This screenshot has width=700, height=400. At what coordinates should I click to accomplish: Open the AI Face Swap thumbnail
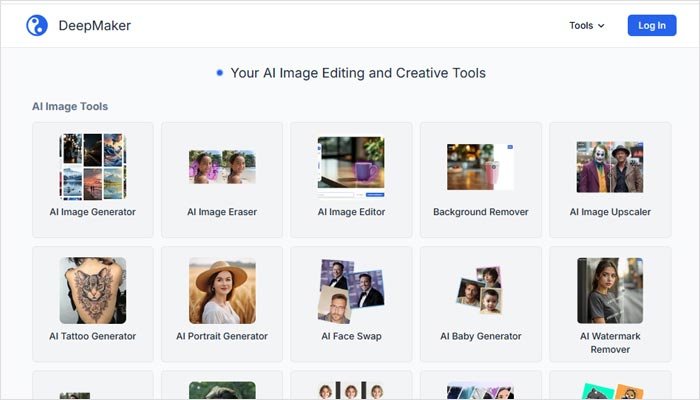(351, 290)
